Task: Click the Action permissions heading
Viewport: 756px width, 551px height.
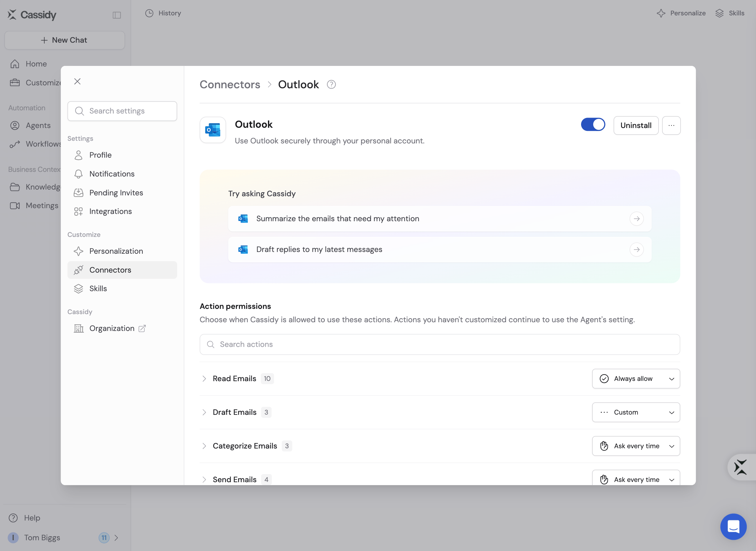Action: [x=235, y=306]
